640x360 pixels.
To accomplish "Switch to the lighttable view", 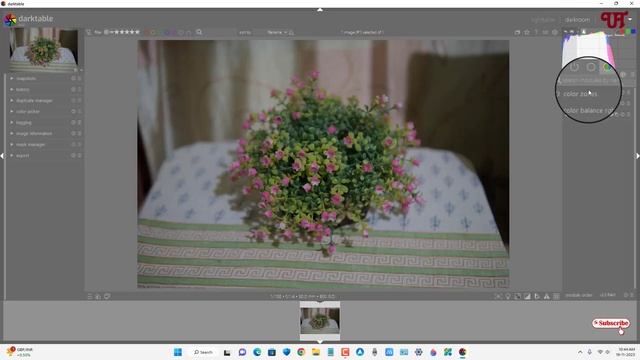I will tap(543, 20).
